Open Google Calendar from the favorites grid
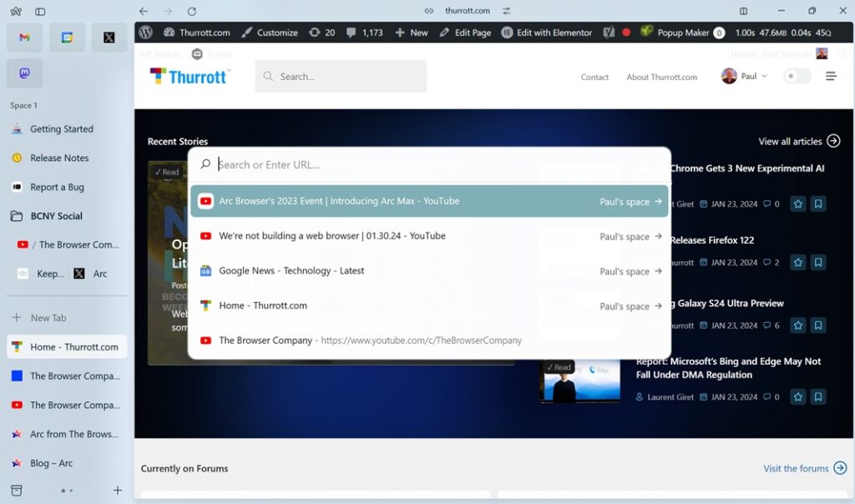This screenshot has height=504, width=855. [67, 38]
